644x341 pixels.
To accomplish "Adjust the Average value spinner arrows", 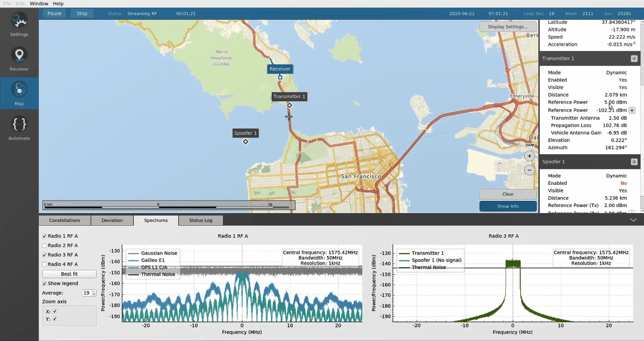I will point(94,293).
